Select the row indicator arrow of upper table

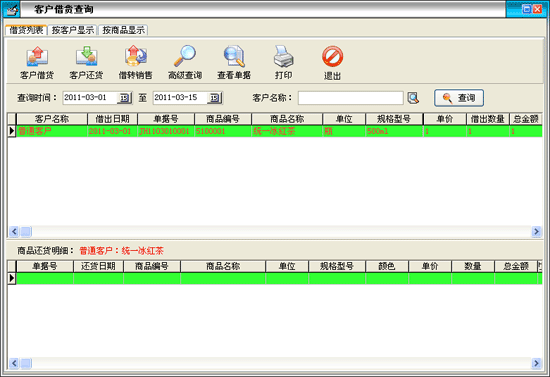(x=12, y=131)
